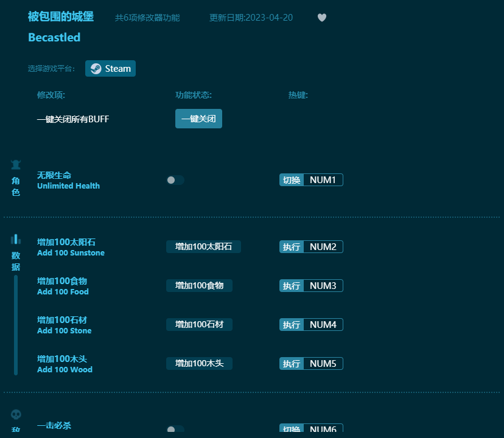The width and height of the screenshot is (504, 438).
Task: Click the 切换 tag beside NUM6
Action: tap(292, 429)
